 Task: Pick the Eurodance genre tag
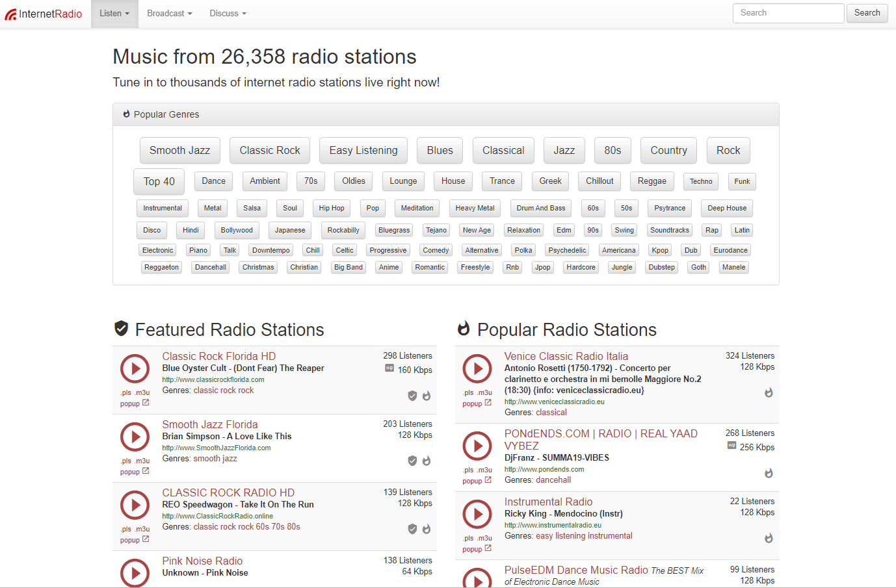(731, 250)
